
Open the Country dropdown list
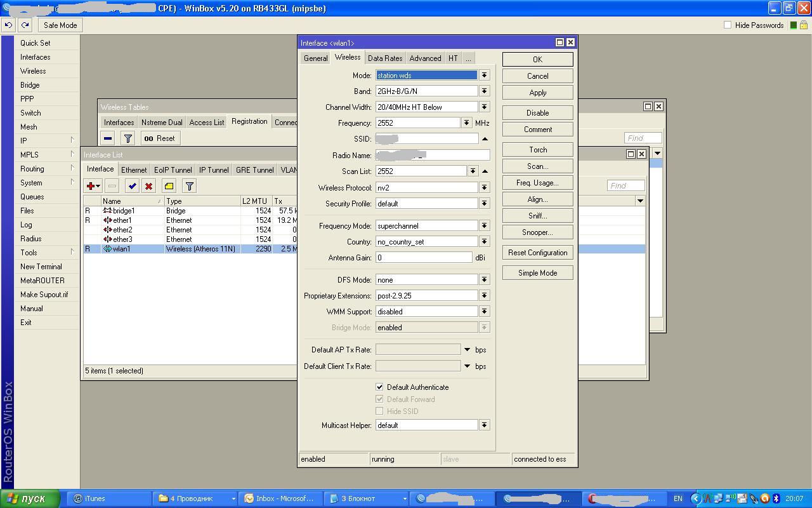(x=484, y=241)
